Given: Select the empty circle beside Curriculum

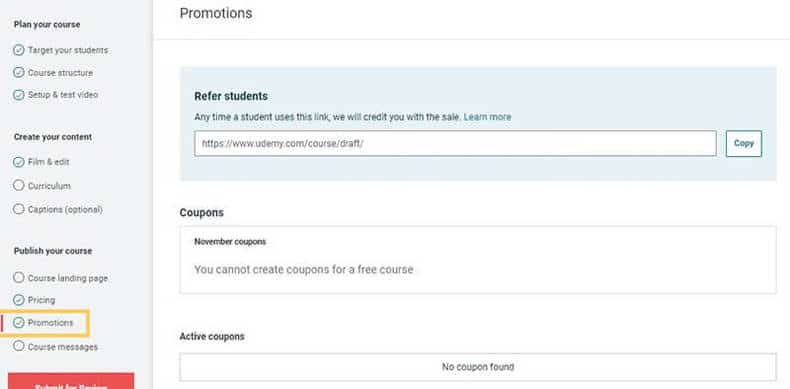Looking at the screenshot, I should click(x=19, y=185).
